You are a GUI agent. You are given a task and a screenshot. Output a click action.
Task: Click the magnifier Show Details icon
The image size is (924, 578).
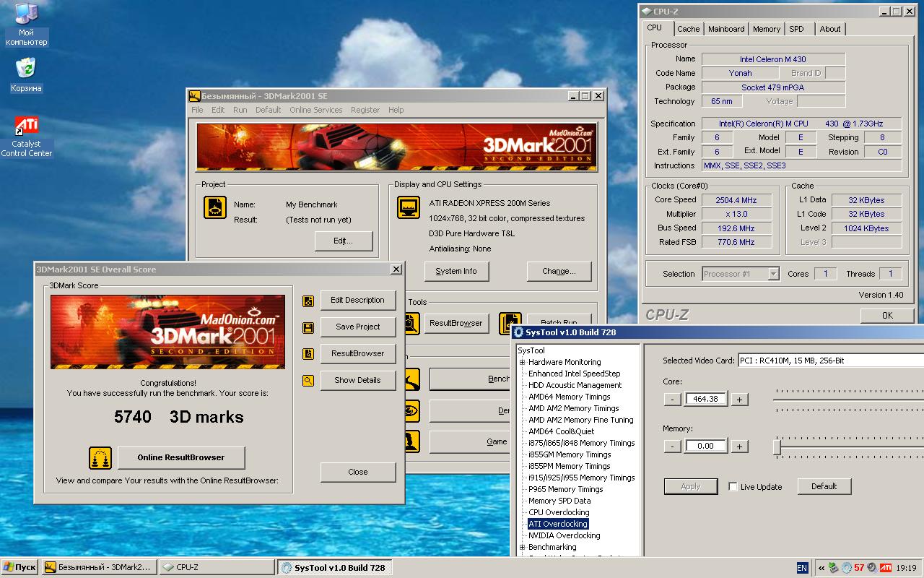pos(308,381)
